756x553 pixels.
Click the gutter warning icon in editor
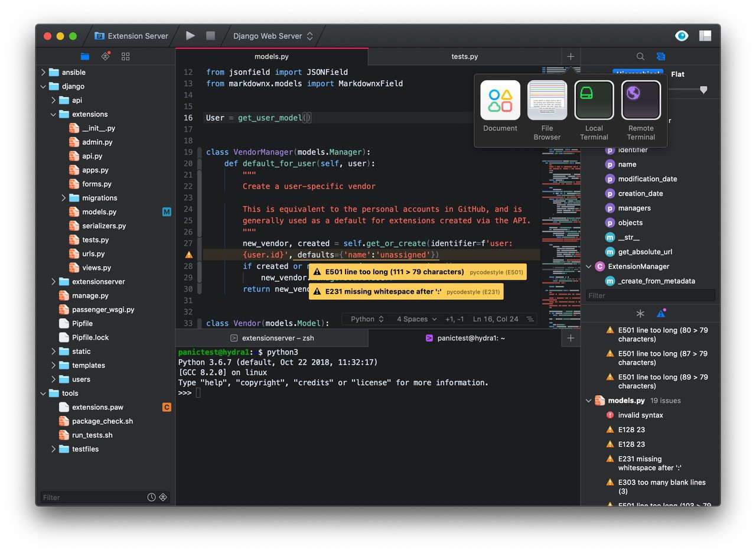(x=189, y=255)
